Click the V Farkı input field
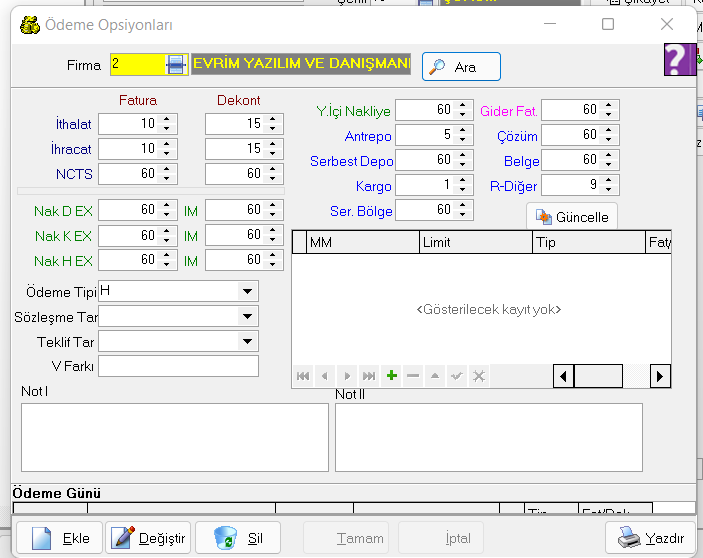 point(178,366)
